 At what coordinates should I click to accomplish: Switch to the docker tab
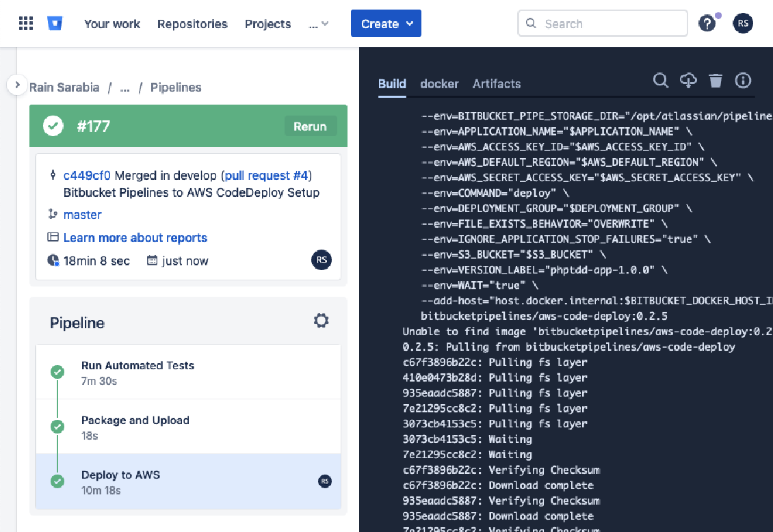[439, 83]
